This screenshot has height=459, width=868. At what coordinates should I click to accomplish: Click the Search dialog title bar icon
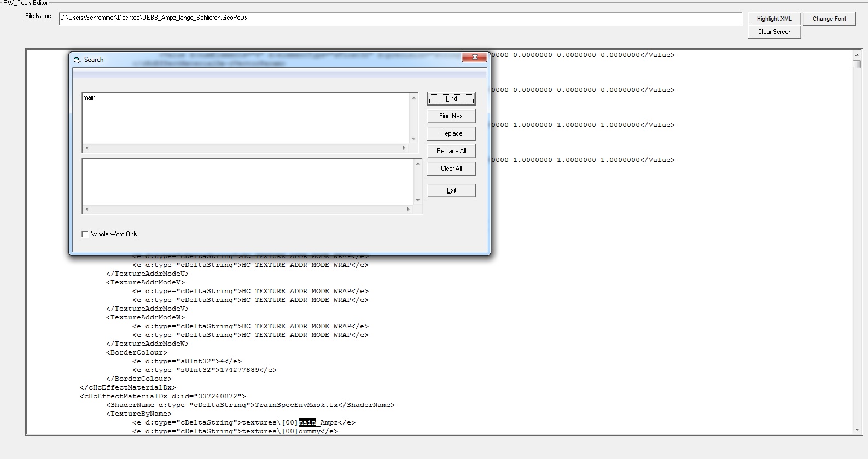[x=77, y=60]
